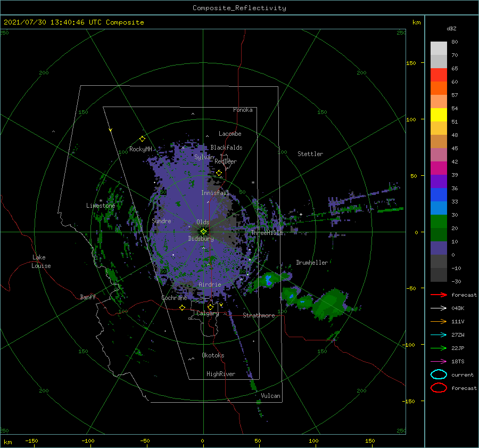This screenshot has width=479, height=448.
Task: Click yellow diamond marker below RedDeer
Action: (x=219, y=173)
